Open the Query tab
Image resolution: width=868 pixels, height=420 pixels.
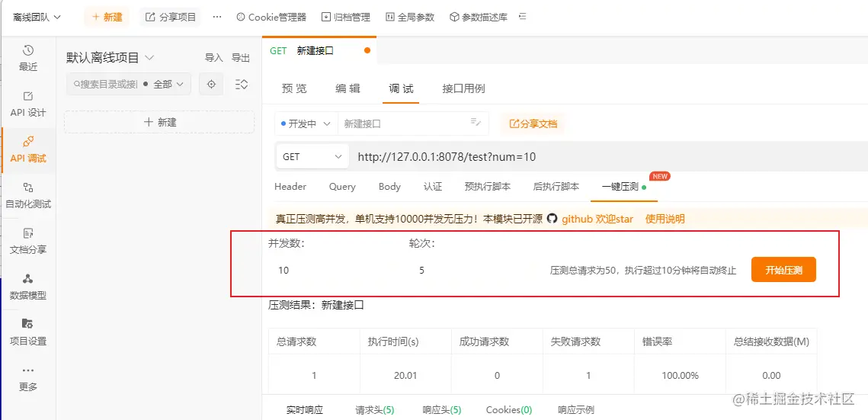(x=342, y=187)
